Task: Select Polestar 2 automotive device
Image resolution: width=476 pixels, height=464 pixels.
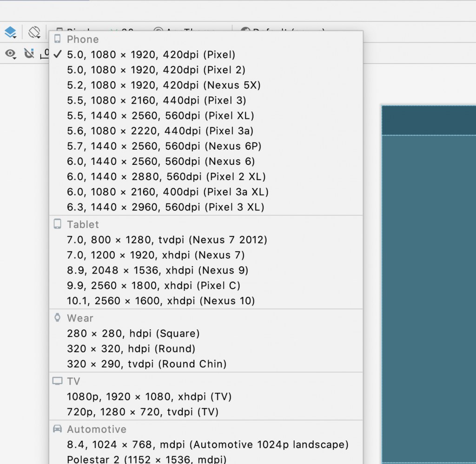Action: tap(206, 459)
